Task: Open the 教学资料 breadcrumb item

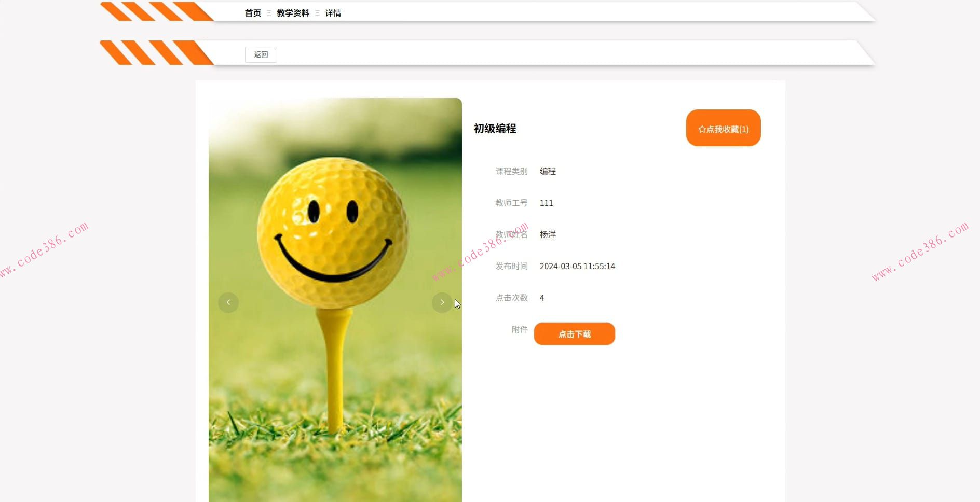Action: (293, 12)
